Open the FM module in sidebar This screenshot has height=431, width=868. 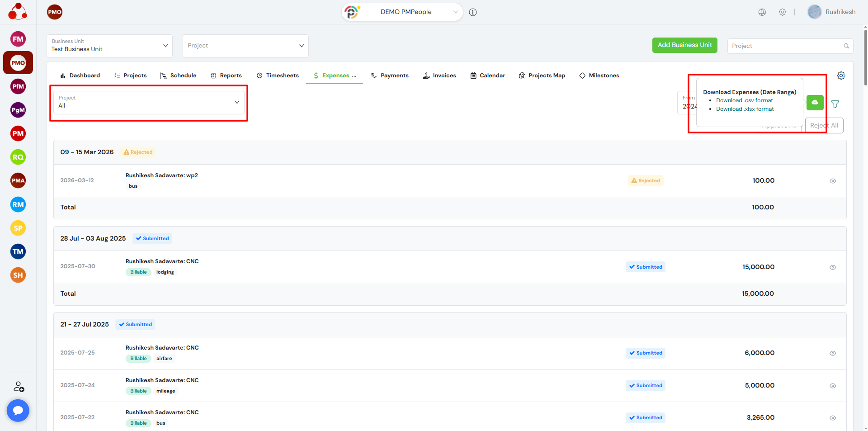pos(18,39)
